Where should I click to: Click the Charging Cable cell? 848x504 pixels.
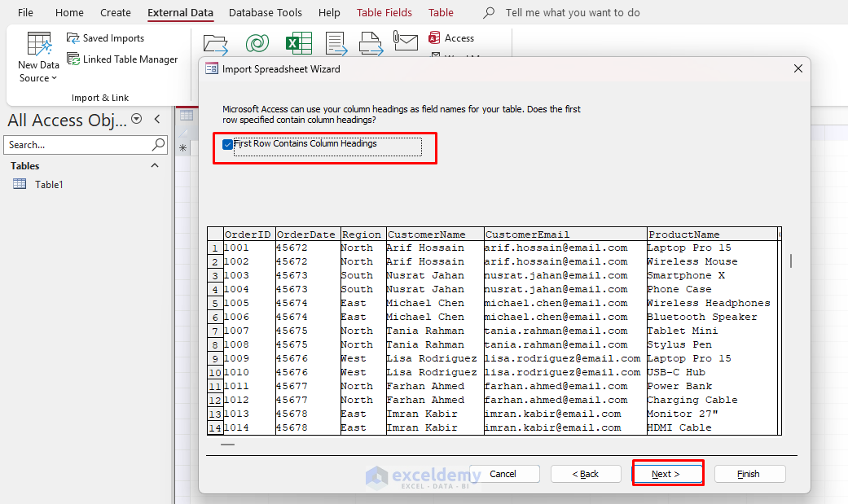pyautogui.click(x=712, y=400)
